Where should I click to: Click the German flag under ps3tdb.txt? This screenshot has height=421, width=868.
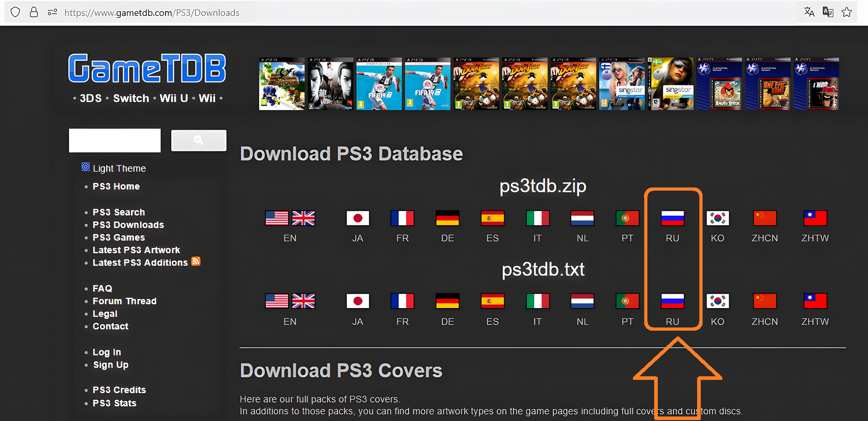(448, 301)
